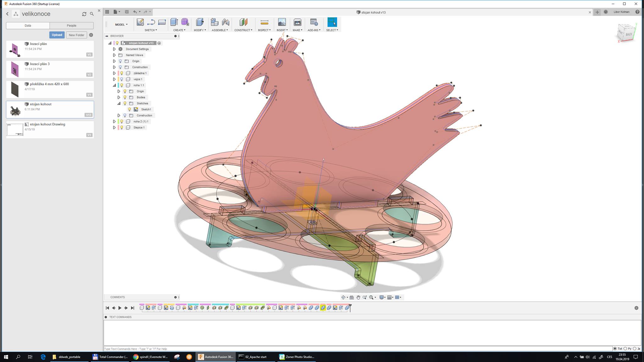Viewport: 644px width, 362px height.
Task: Hide Sketch1 using its lightbulb icon
Action: tap(129, 109)
